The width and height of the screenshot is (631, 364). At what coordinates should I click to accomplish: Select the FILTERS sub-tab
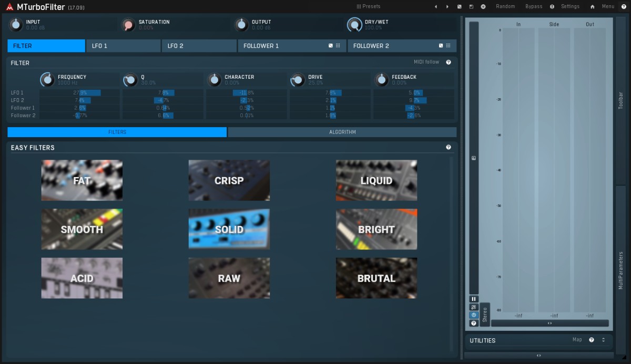[117, 132]
